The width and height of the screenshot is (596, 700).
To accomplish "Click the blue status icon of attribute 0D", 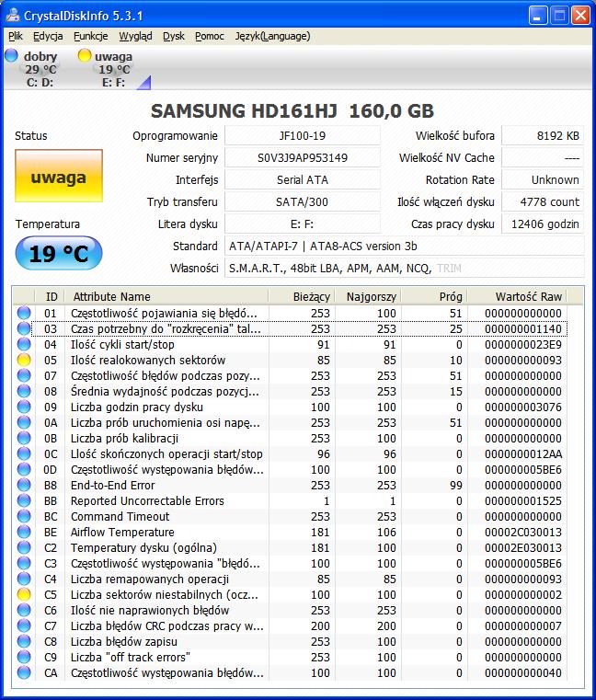I will click(x=24, y=469).
